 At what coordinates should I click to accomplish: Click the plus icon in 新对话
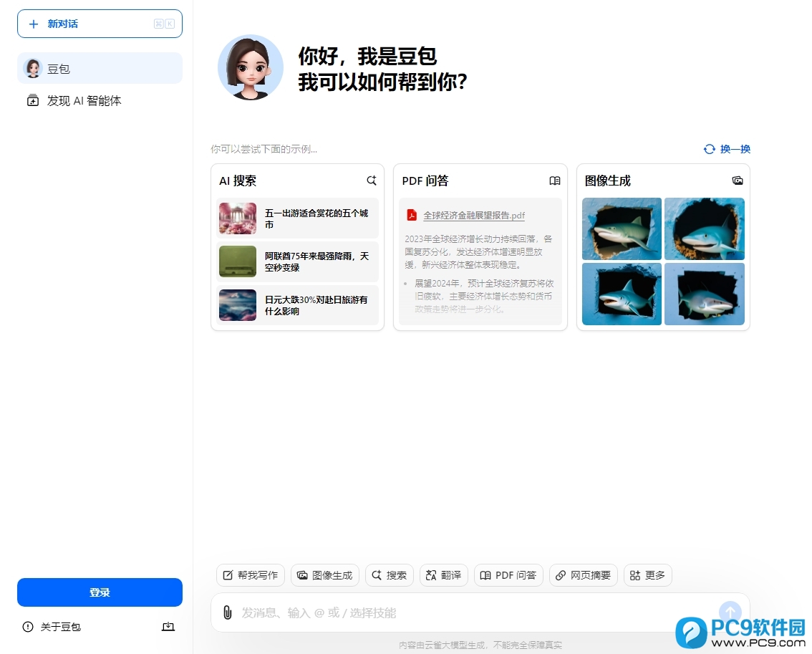point(34,24)
